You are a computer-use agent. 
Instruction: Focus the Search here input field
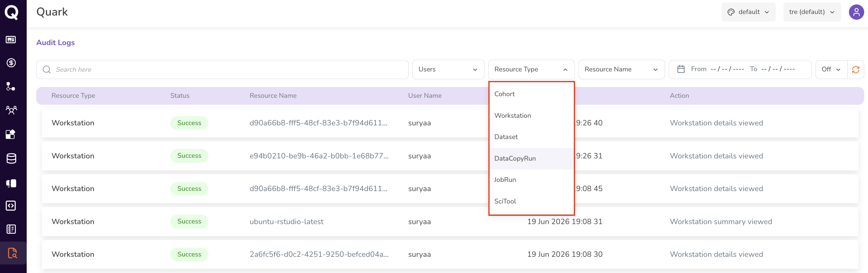(x=222, y=69)
